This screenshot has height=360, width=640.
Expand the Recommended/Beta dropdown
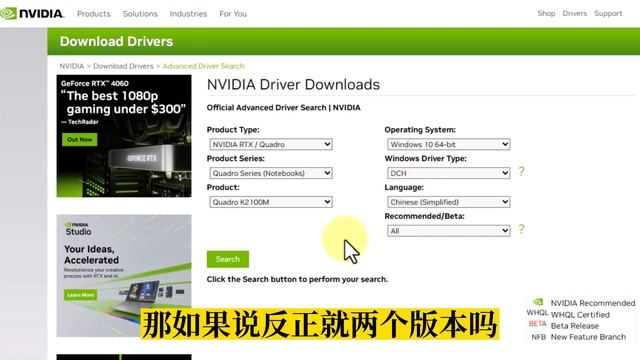point(449,231)
